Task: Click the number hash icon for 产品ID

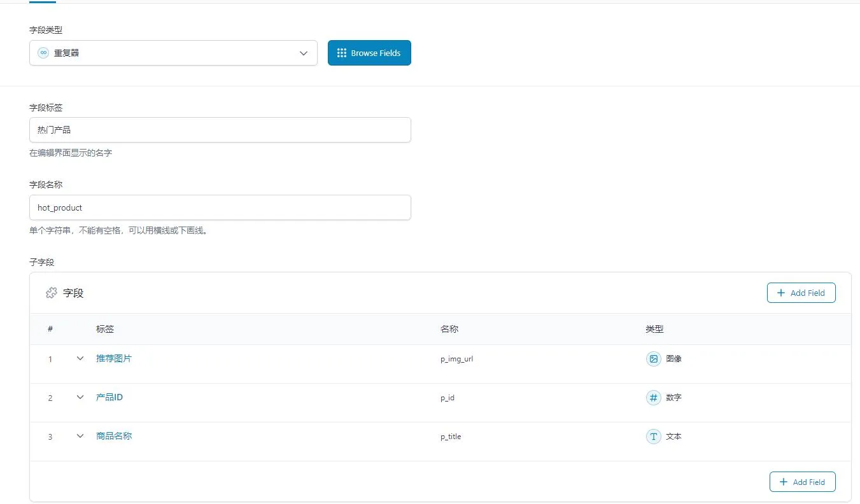Action: pos(653,398)
